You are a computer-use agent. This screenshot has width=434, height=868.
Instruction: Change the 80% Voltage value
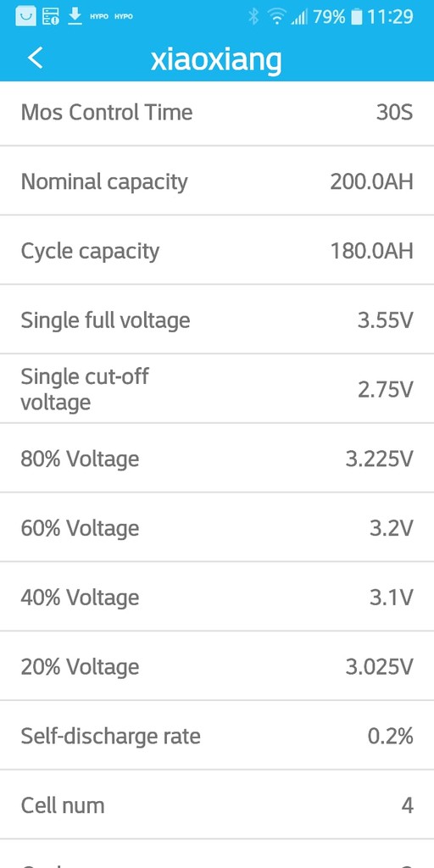[379, 459]
